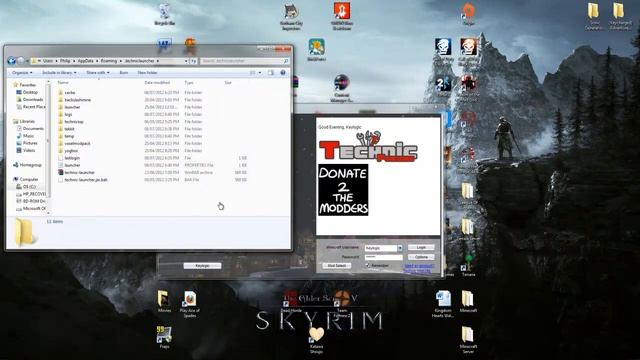
Task: Launch the Play Ace of Spades shortcut
Action: point(190,304)
